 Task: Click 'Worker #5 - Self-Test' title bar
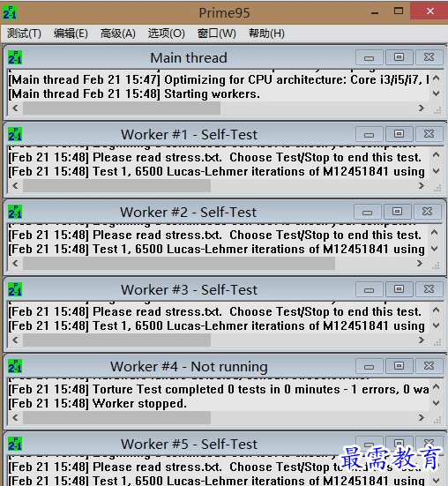tap(189, 444)
